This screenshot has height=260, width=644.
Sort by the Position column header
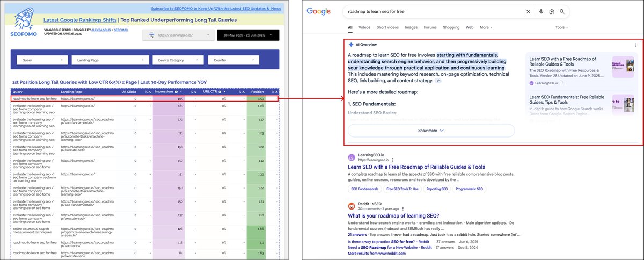[257, 92]
